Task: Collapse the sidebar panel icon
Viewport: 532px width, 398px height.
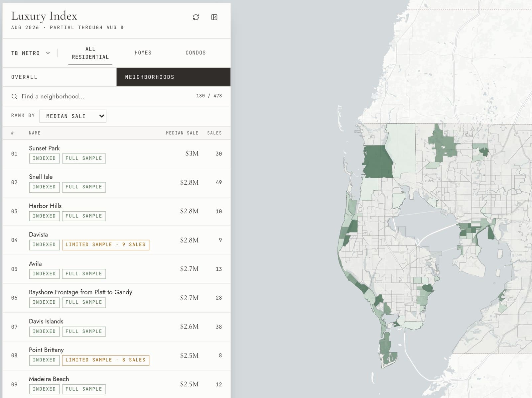Action: point(214,17)
